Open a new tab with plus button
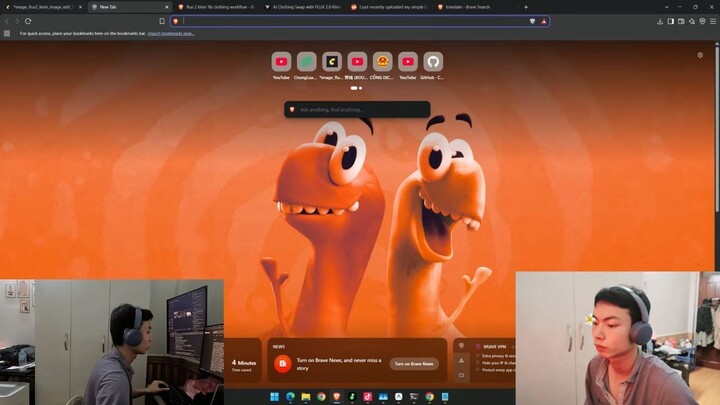This screenshot has height=405, width=720. 526,7
